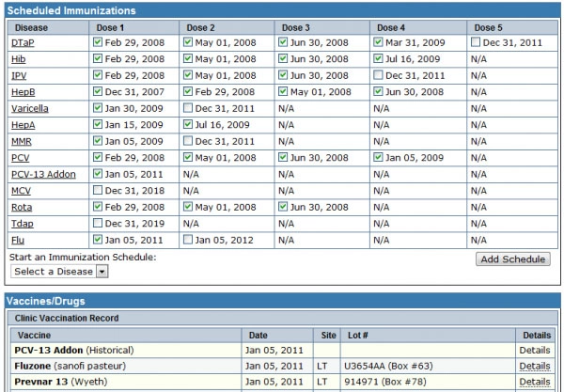Open the IPV disease link
This screenshot has height=392, width=564.
click(x=19, y=75)
